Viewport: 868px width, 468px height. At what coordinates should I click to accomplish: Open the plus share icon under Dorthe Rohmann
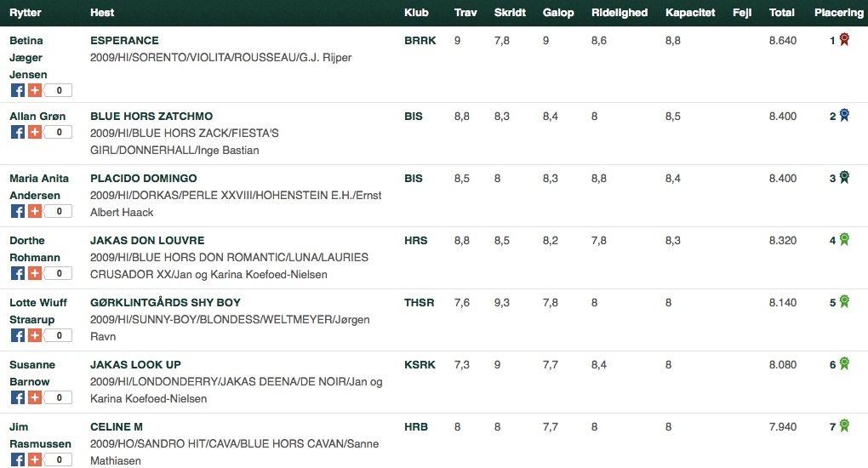(35, 273)
